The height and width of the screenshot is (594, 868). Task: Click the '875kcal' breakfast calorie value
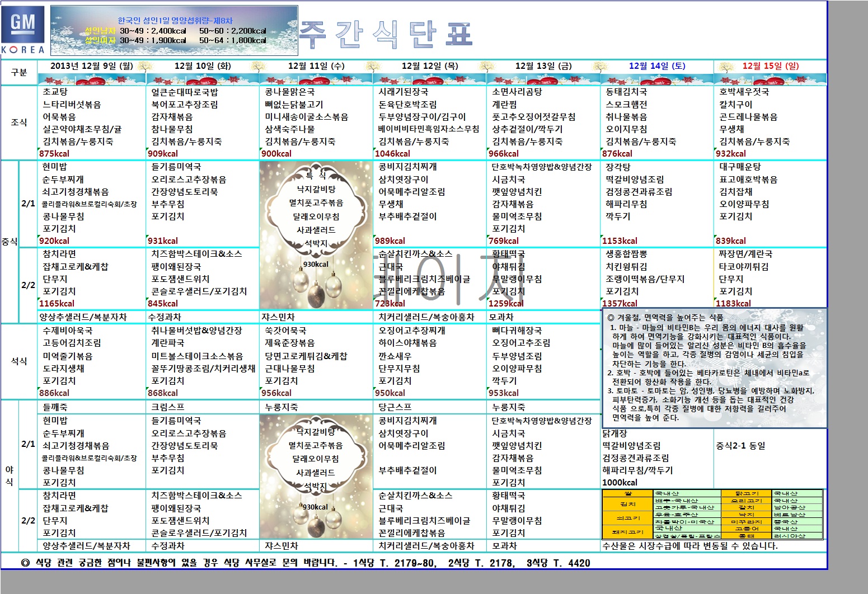pyautogui.click(x=54, y=154)
